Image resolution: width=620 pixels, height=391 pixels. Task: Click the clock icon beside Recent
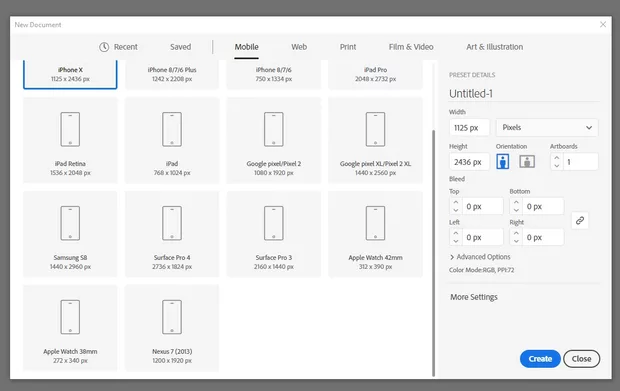[104, 47]
